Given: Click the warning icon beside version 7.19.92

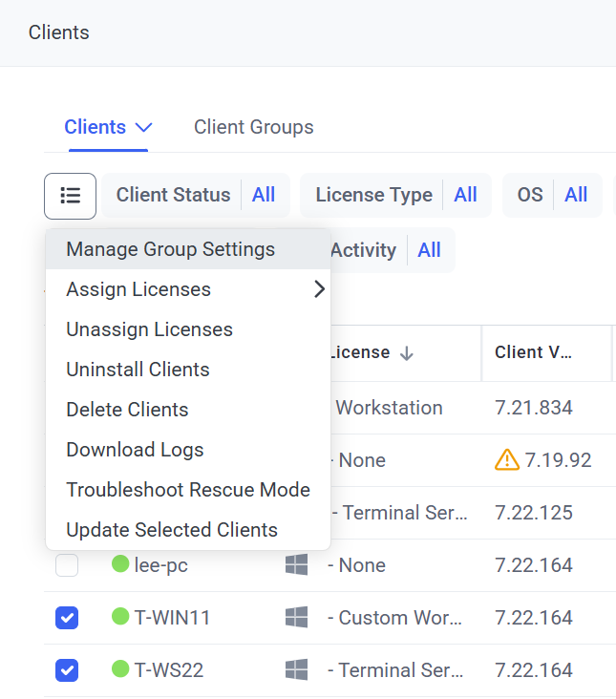Looking at the screenshot, I should point(506,460).
